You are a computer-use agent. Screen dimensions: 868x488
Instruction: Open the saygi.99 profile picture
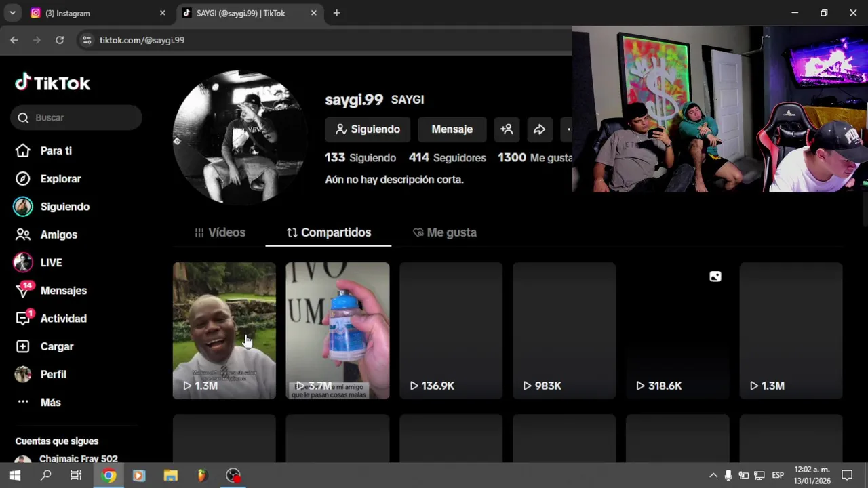(x=240, y=137)
